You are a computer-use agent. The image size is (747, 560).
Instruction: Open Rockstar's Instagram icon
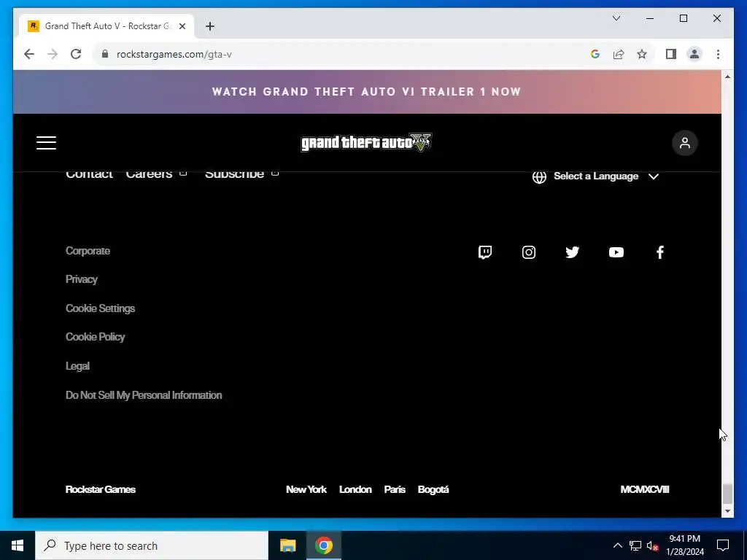[529, 252]
